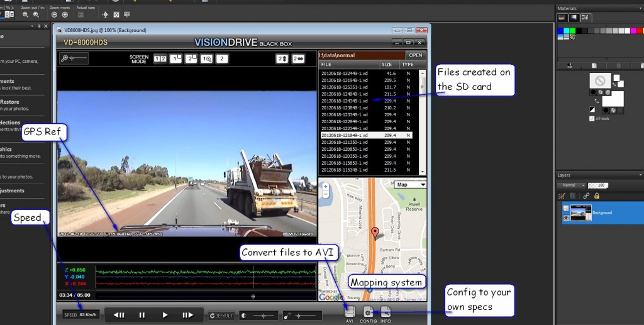Click the layer opacity 100 field
Screen dimensions: 644x325
tap(599, 185)
